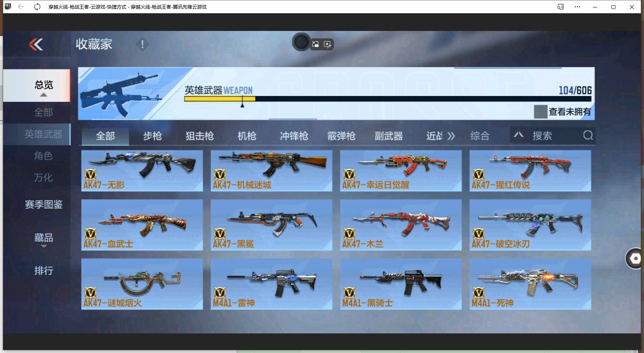Viewport: 644px width, 353px height.
Task: Open 角色 in the left sidebar
Action: pos(43,156)
